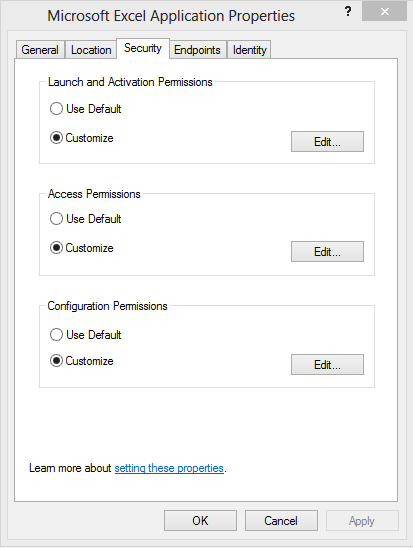This screenshot has width=413, height=548.
Task: Select the Security tab
Action: (x=143, y=48)
